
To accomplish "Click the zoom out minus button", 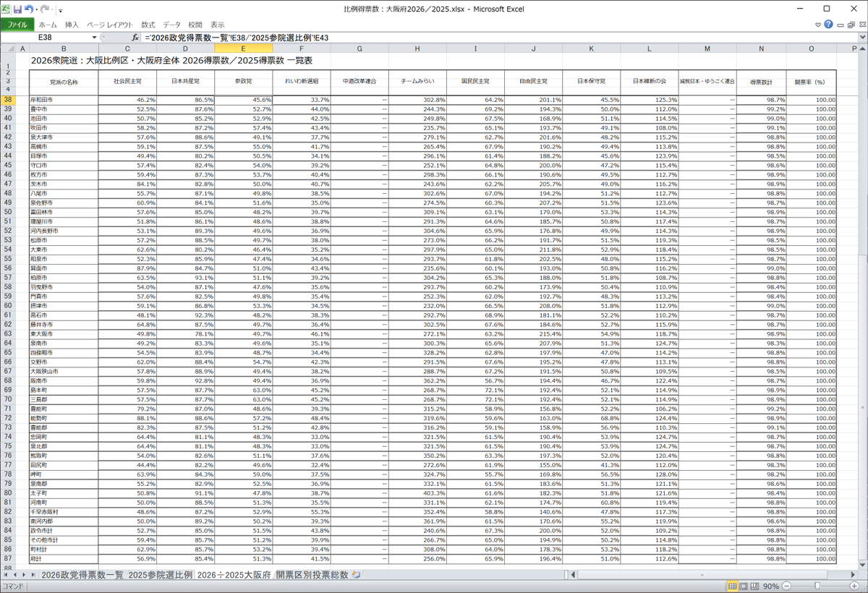I will pos(786,586).
